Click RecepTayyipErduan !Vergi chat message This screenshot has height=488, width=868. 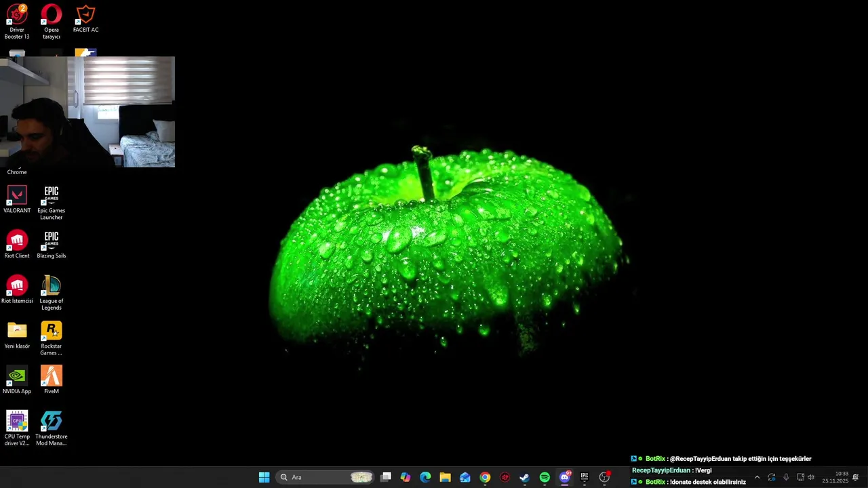coord(672,470)
